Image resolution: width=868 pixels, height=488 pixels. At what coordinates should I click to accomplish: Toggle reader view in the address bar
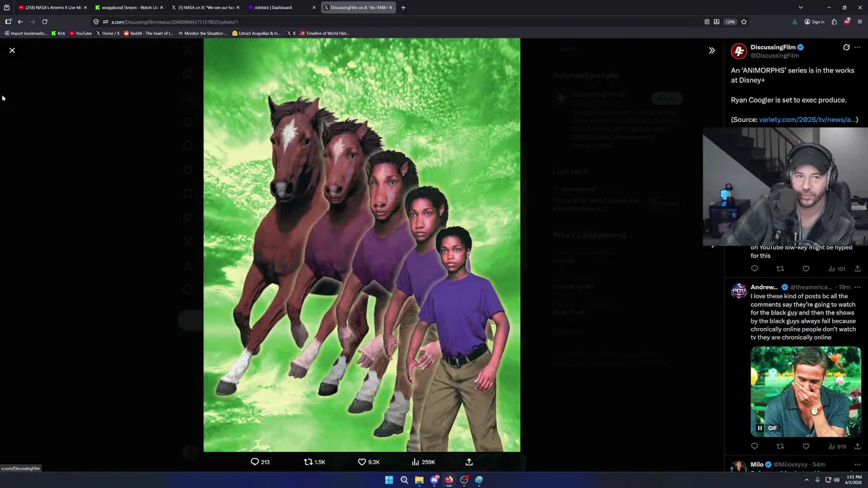(707, 22)
